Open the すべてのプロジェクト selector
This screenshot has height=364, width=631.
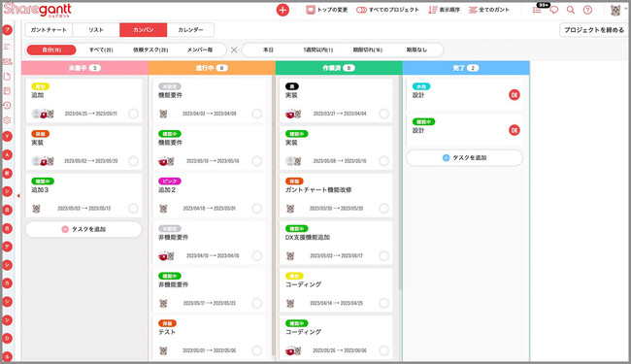387,10
